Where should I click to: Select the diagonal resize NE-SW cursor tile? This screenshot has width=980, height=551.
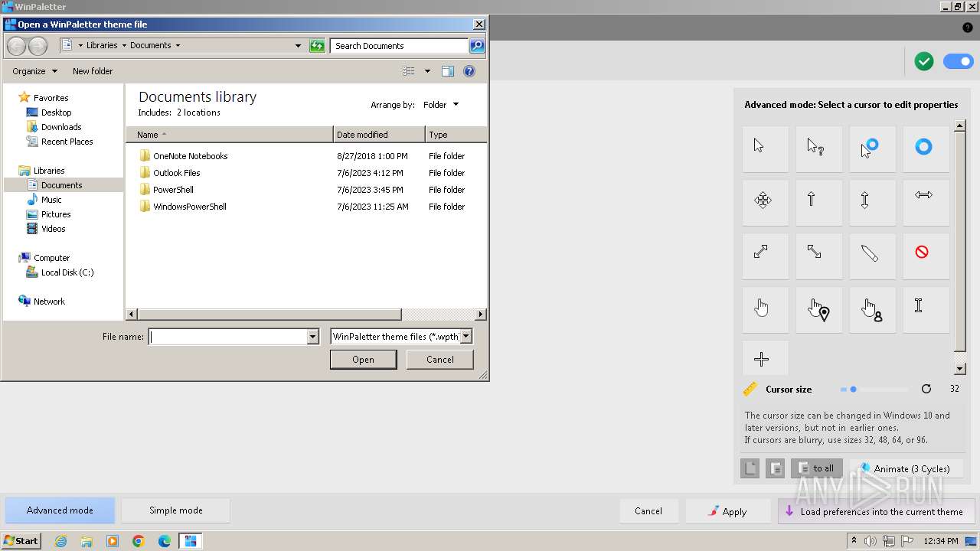[765, 256]
